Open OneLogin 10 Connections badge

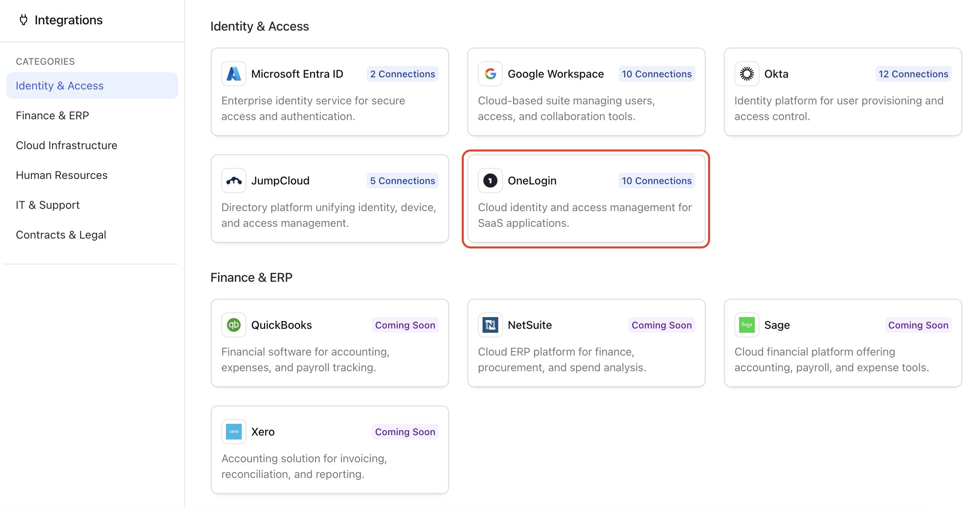tap(657, 181)
